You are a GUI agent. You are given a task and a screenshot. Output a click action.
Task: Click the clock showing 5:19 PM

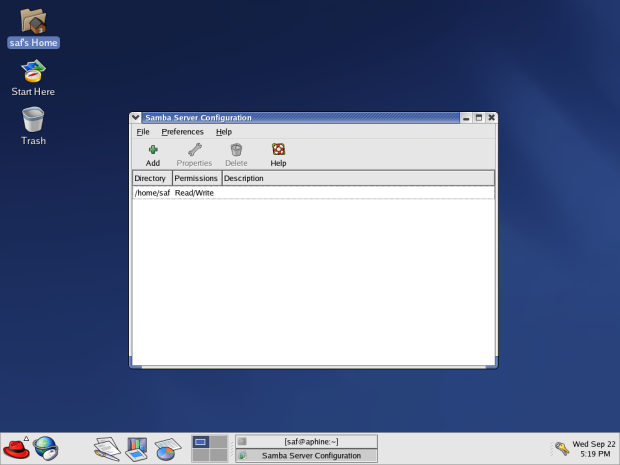pyautogui.click(x=594, y=449)
